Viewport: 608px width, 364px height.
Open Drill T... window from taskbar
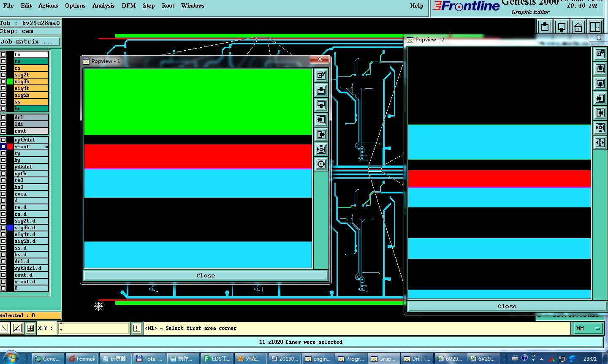(417, 359)
